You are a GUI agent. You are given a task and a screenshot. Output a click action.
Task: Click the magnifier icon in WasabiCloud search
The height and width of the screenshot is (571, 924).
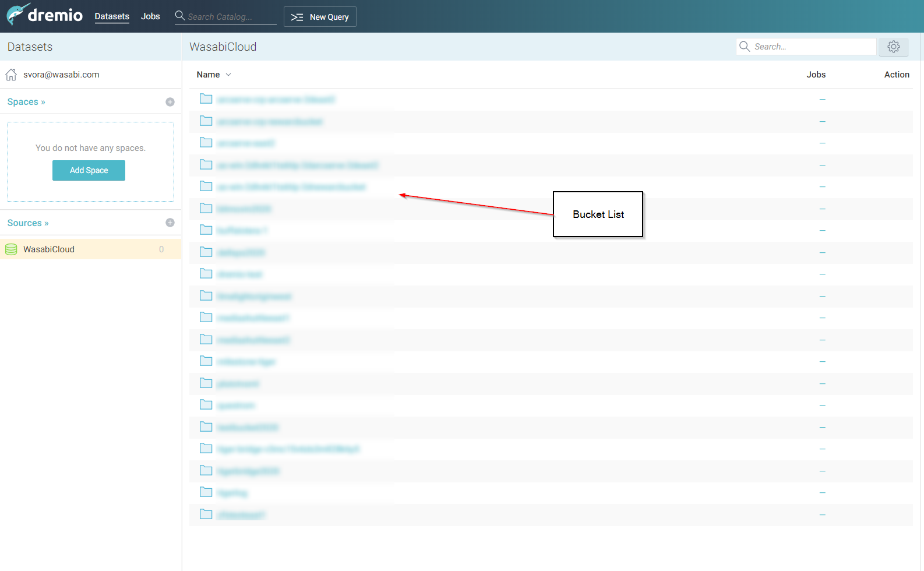click(745, 46)
